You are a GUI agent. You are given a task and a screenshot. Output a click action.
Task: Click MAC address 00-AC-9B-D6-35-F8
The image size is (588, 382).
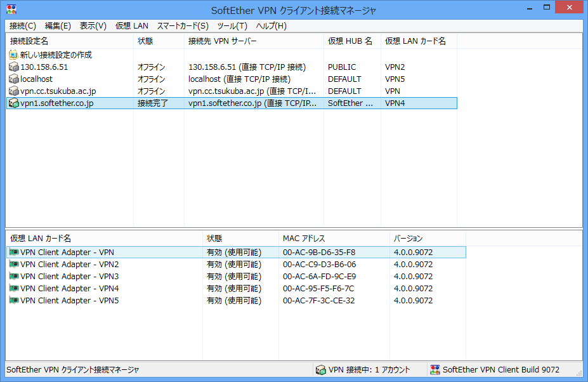319,252
